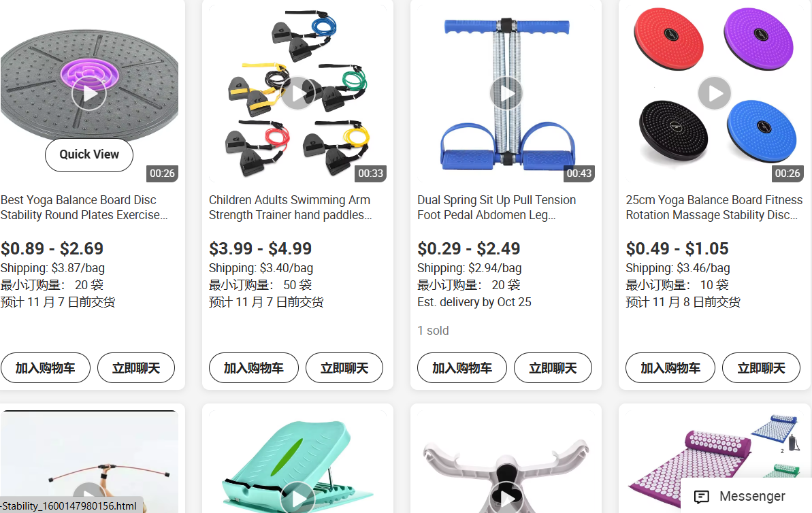Chat now about Dual Spring Foot Pedal
The width and height of the screenshot is (812, 513).
click(553, 368)
